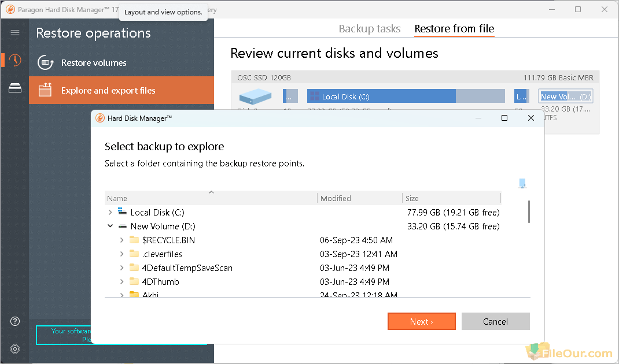Click the .cleverfiles folder icon
This screenshot has width=619, height=364.
point(134,254)
